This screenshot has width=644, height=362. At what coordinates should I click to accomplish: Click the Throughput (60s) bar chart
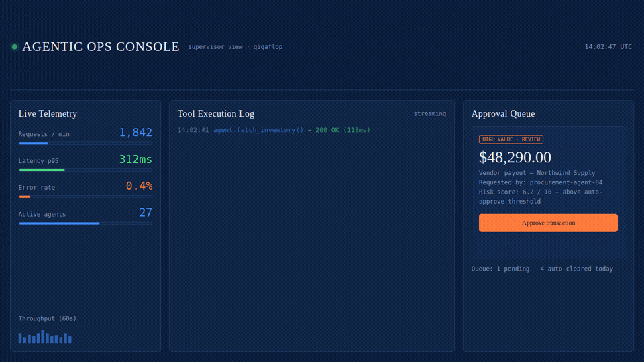(45, 337)
